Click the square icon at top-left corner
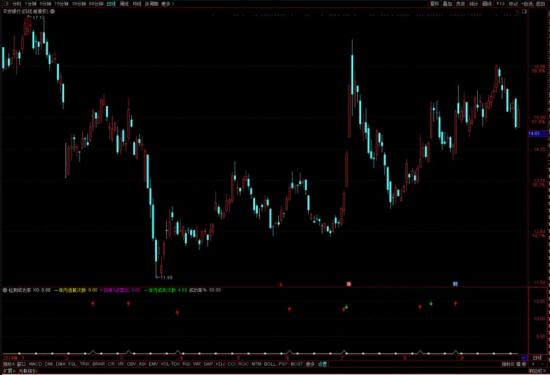Image resolution: width=550 pixels, height=375 pixels. (x=5, y=4)
